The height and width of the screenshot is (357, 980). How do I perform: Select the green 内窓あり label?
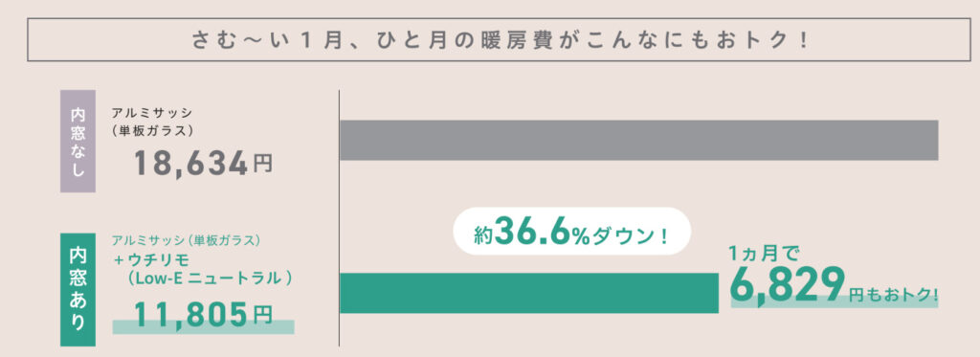click(x=78, y=289)
